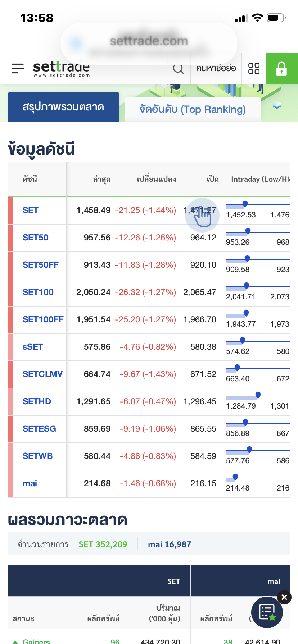Image resolution: width=298 pixels, height=644 pixels.
Task: Tap the small diamond icon in banner
Action: (x=277, y=105)
